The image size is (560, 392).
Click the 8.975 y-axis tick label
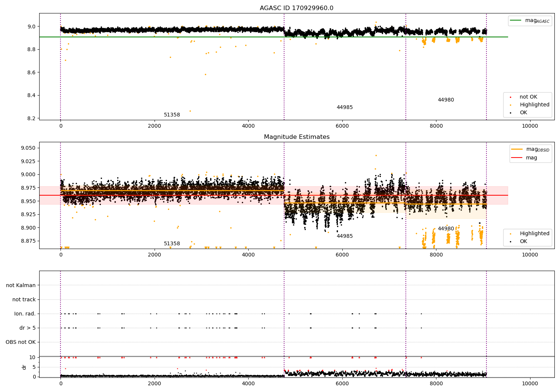pos(28,188)
